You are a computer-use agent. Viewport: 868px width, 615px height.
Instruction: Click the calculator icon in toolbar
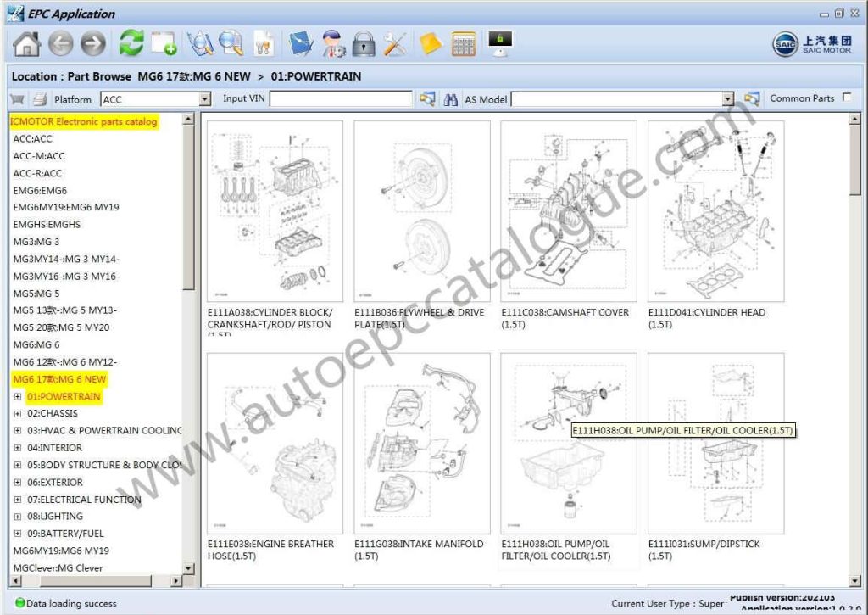464,43
